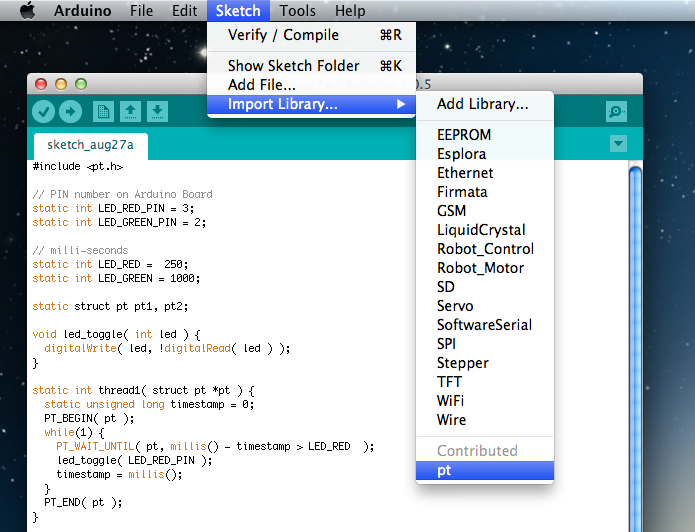Click the digitalWrite code line
The height and width of the screenshot is (532, 695).
pyautogui.click(x=167, y=348)
